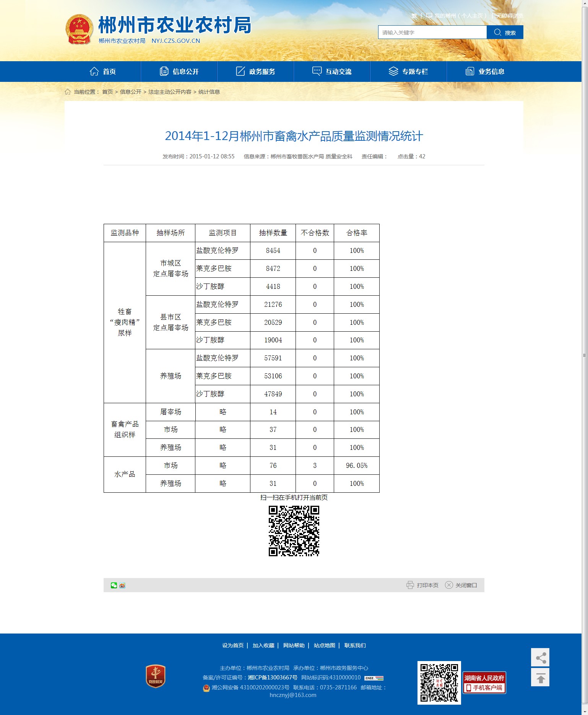Open the 湘ICP备13003667号 record link
The width and height of the screenshot is (588, 715).
tap(273, 678)
